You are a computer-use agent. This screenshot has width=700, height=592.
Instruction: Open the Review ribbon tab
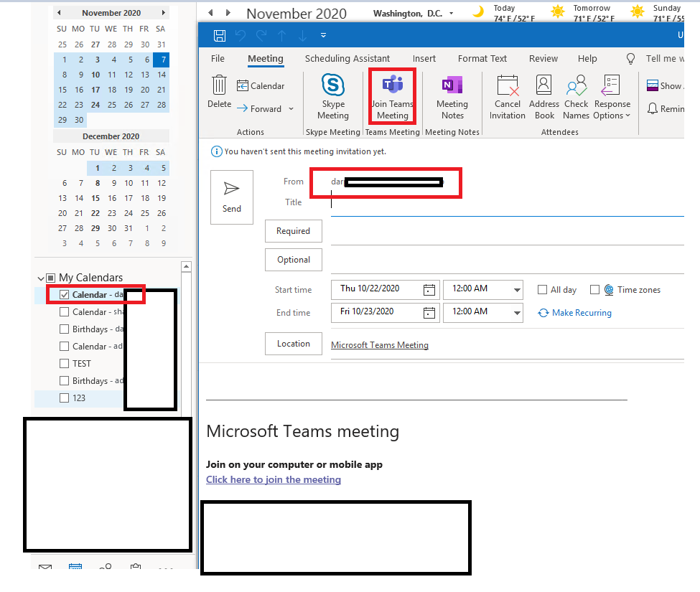click(543, 58)
